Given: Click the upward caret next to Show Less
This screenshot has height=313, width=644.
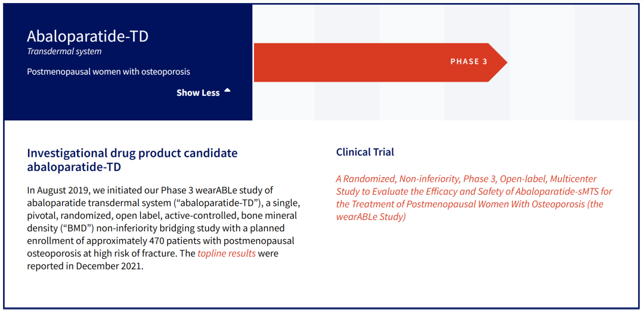Looking at the screenshot, I should tap(227, 91).
